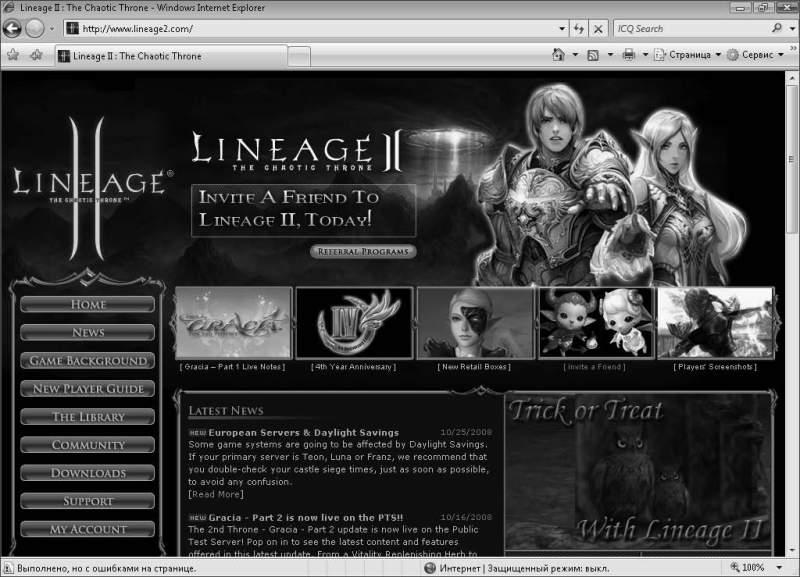
Task: Click the two chibi characters thumbnail
Action: point(596,322)
